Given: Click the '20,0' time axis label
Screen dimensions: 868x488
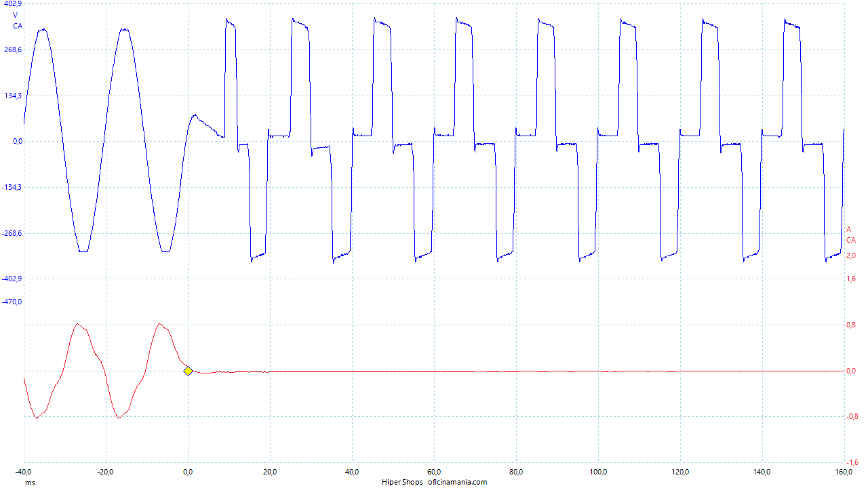Looking at the screenshot, I should [x=270, y=472].
